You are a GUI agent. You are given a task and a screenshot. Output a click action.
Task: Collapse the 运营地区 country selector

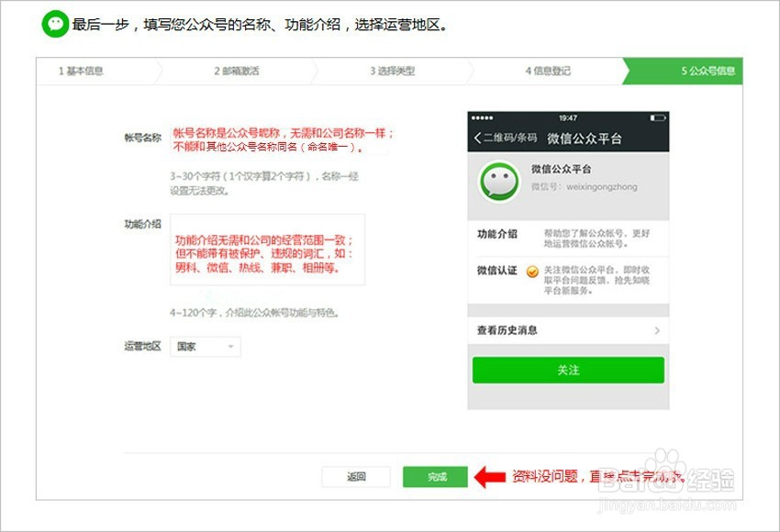pos(229,346)
